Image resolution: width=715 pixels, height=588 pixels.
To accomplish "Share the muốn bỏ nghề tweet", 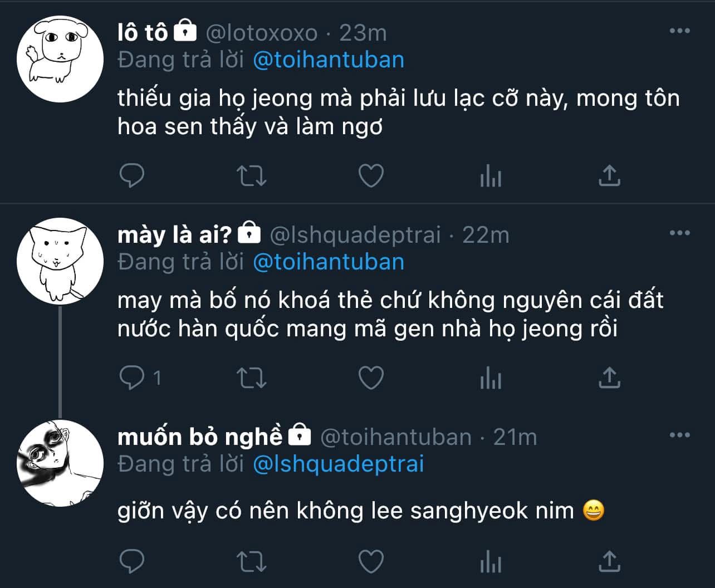I will (x=609, y=561).
